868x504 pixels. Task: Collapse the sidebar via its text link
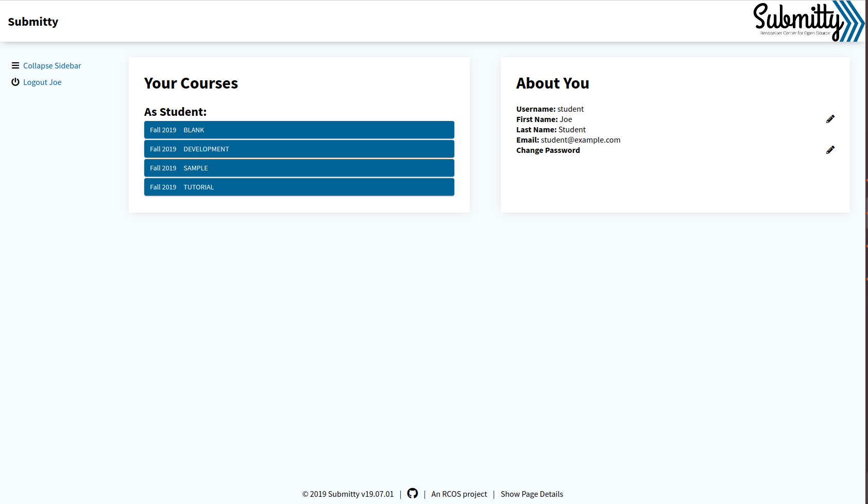coord(52,66)
